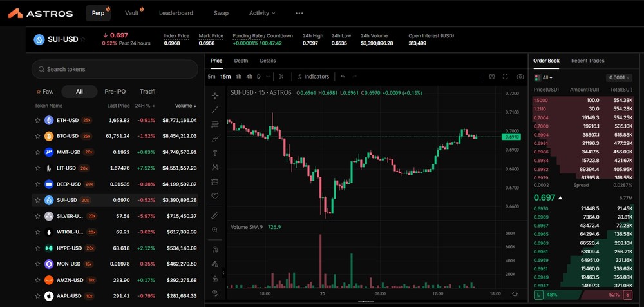The width and height of the screenshot is (644, 307).
Task: Star the MMT-USD row as favorite
Action: (x=37, y=152)
